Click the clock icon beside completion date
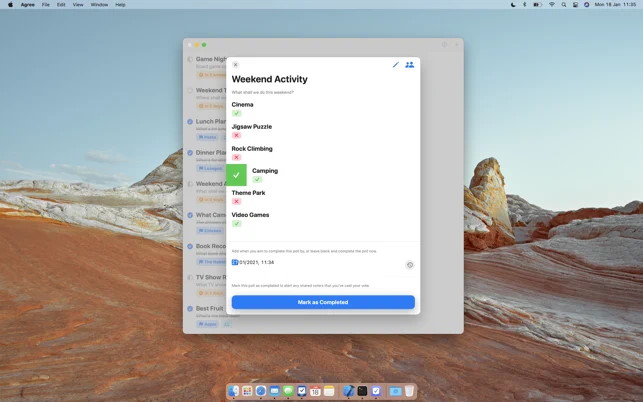Screen dimensions: 643x402 (x=409, y=265)
